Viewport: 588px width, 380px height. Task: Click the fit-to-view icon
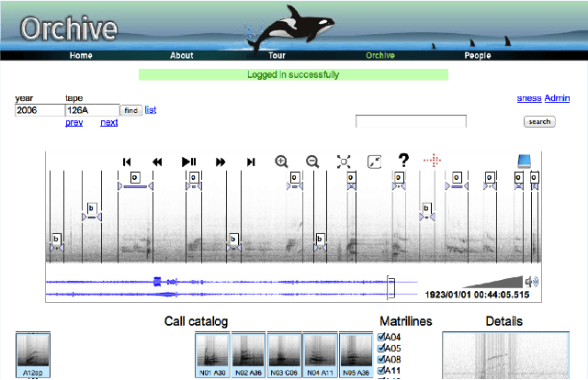[344, 162]
